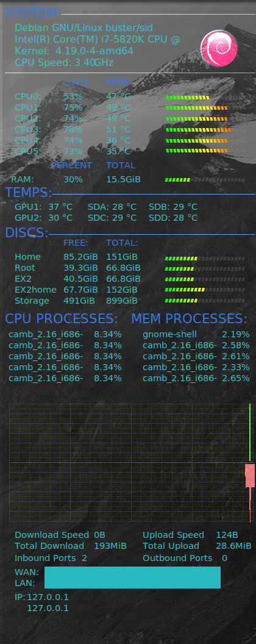Click the memory process value 2.58%
This screenshot has height=644, width=256.
tap(236, 345)
